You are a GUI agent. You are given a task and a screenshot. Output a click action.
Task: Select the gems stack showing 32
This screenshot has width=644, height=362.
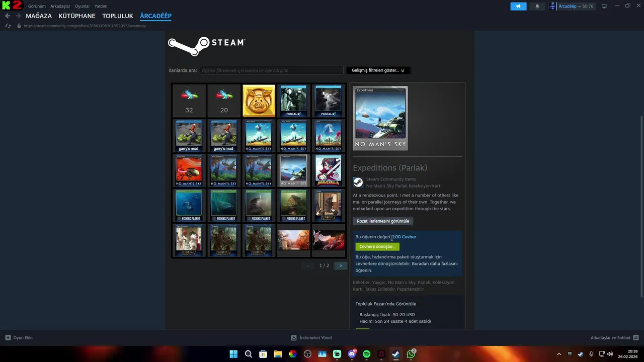click(189, 101)
